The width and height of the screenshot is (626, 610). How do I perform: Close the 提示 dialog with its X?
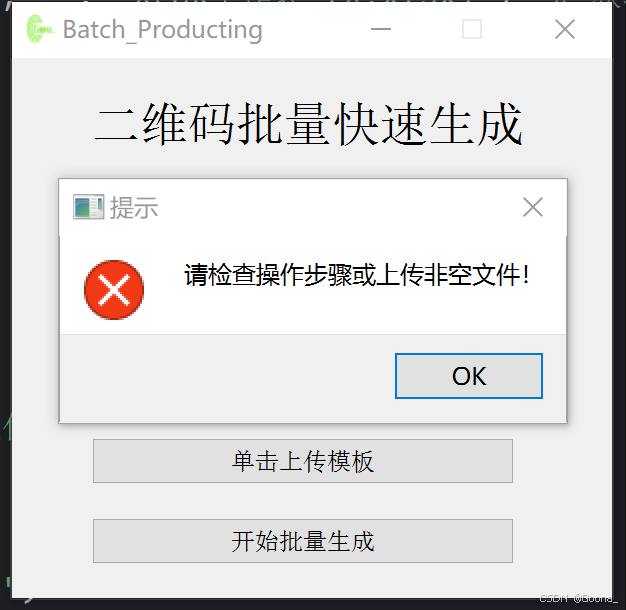[533, 207]
